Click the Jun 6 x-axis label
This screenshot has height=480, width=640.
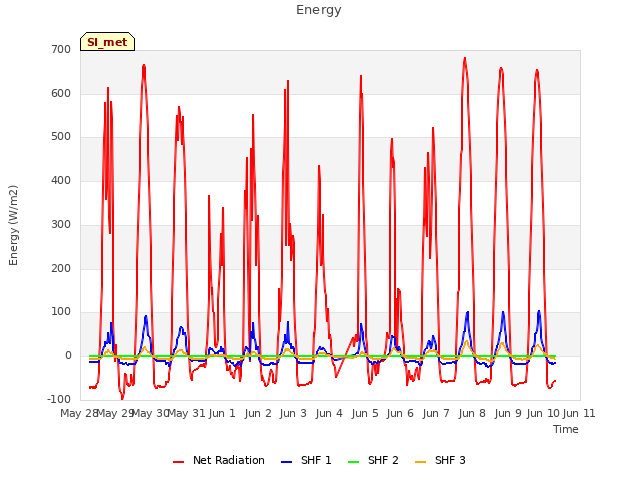(x=400, y=413)
